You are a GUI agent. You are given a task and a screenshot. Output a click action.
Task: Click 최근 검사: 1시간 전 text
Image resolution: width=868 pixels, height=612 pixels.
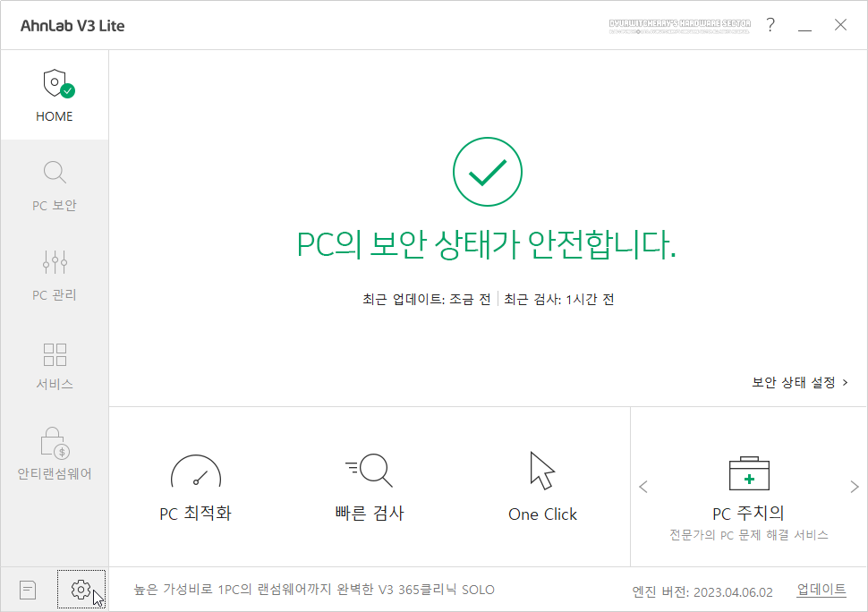558,300
